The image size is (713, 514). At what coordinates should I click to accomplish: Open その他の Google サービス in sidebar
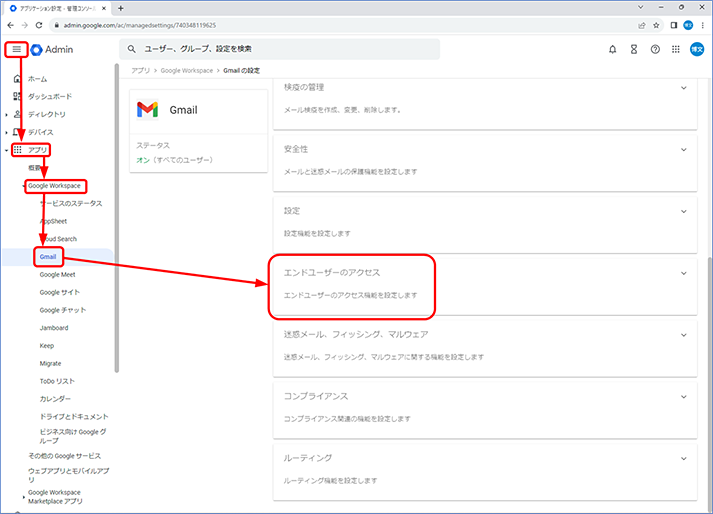point(65,456)
